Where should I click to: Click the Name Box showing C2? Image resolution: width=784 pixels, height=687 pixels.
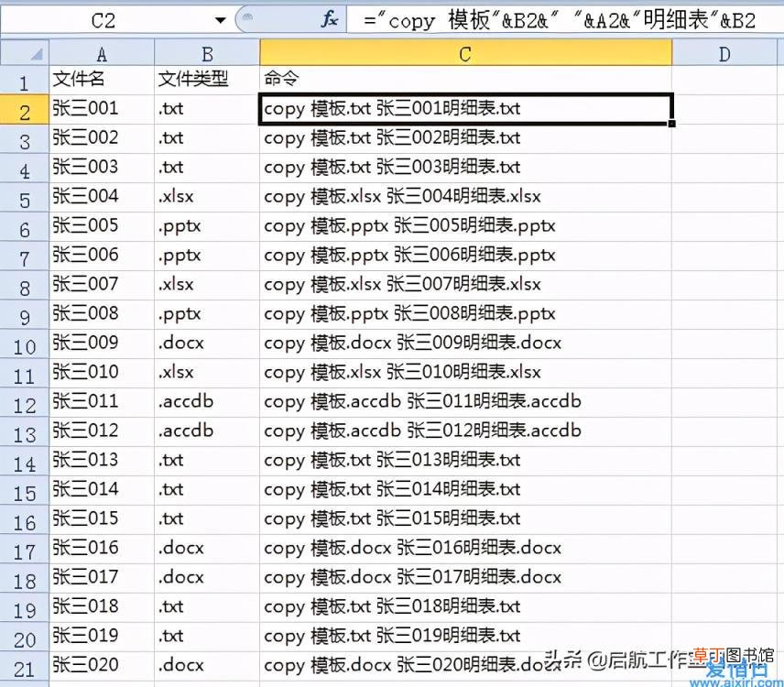103,20
